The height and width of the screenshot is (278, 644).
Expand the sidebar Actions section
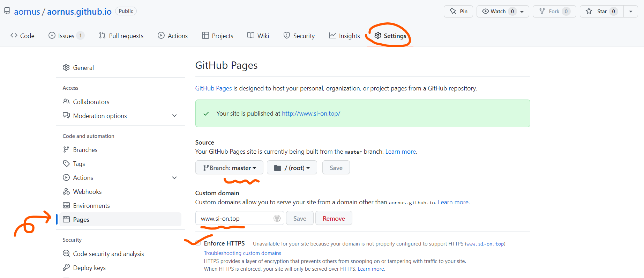click(x=174, y=177)
